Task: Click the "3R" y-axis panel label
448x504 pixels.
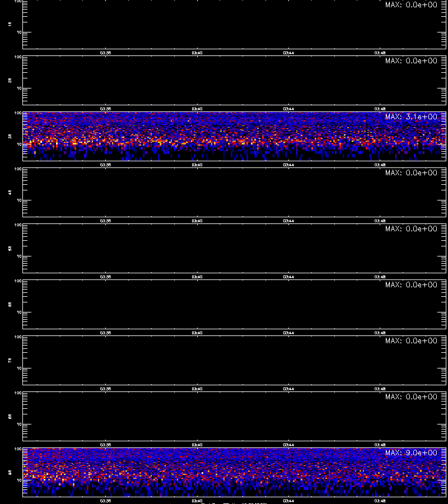Action: 10,136
